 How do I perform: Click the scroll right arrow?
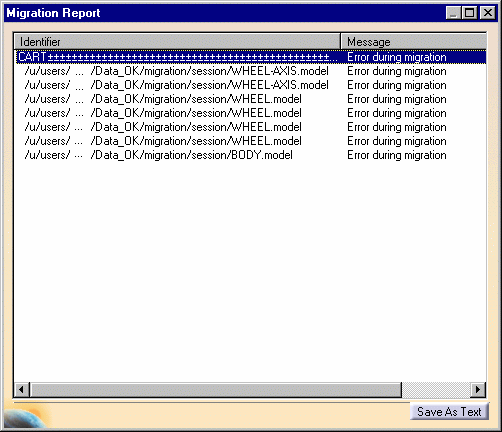(478, 389)
